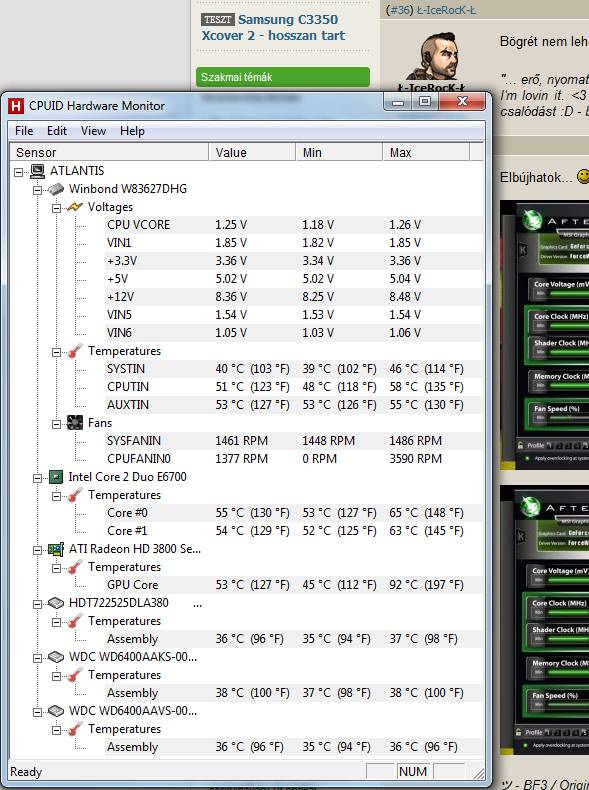Open the Samsung C3350 Xcover 2 article link

pos(273,27)
